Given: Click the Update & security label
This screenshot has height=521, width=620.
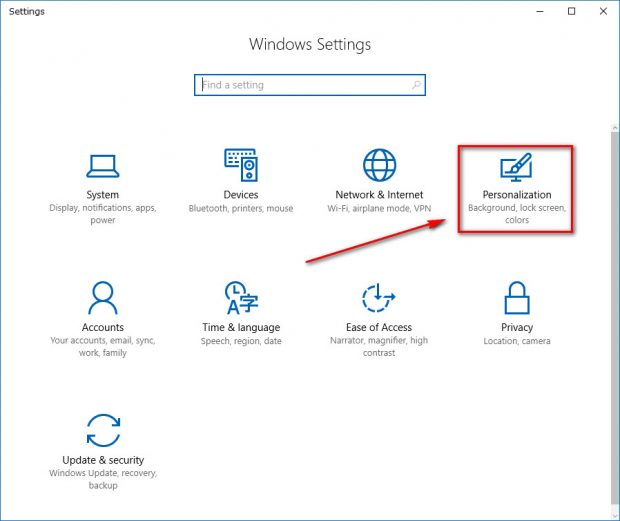Looking at the screenshot, I should [x=103, y=460].
